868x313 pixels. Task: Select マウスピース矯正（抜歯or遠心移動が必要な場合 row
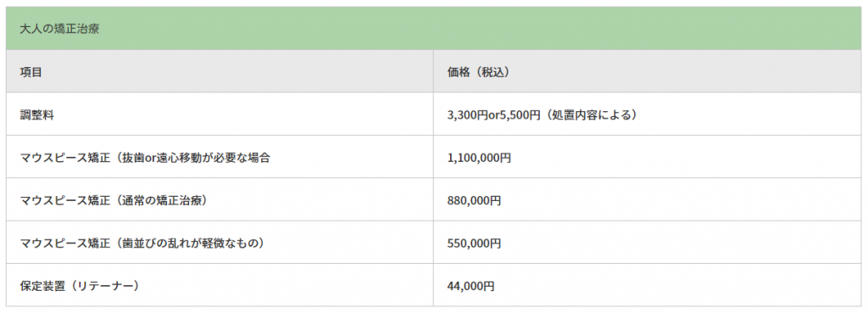point(220,157)
